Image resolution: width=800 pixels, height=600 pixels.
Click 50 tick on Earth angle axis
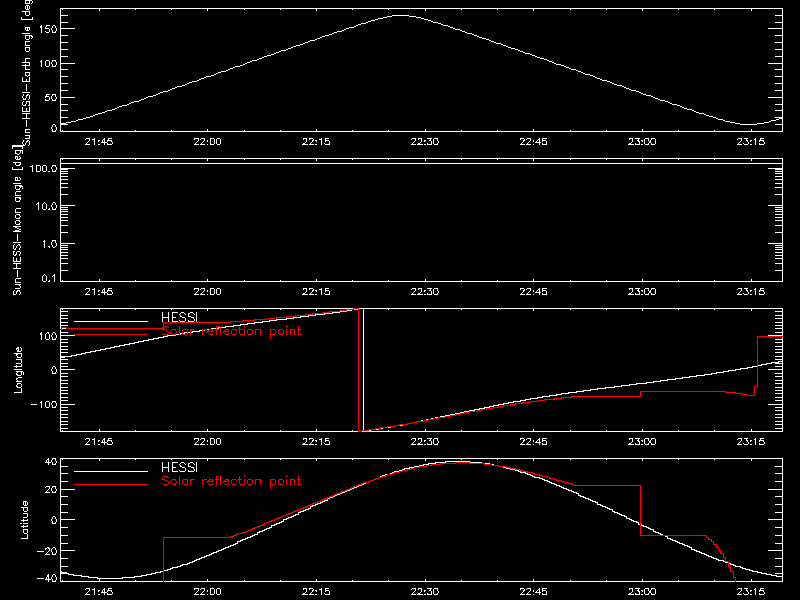51,97
